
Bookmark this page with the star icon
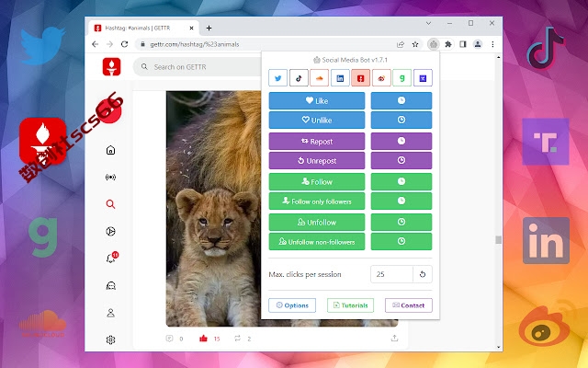point(415,44)
